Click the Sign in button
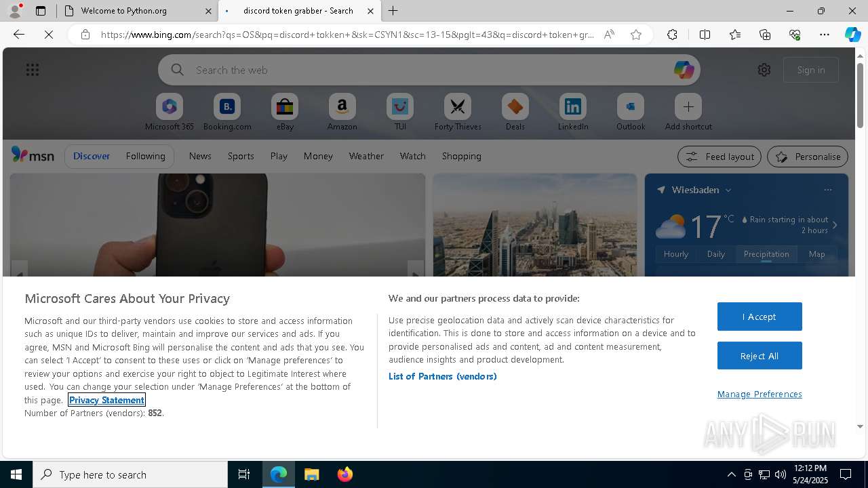The width and height of the screenshot is (868, 488). 811,70
